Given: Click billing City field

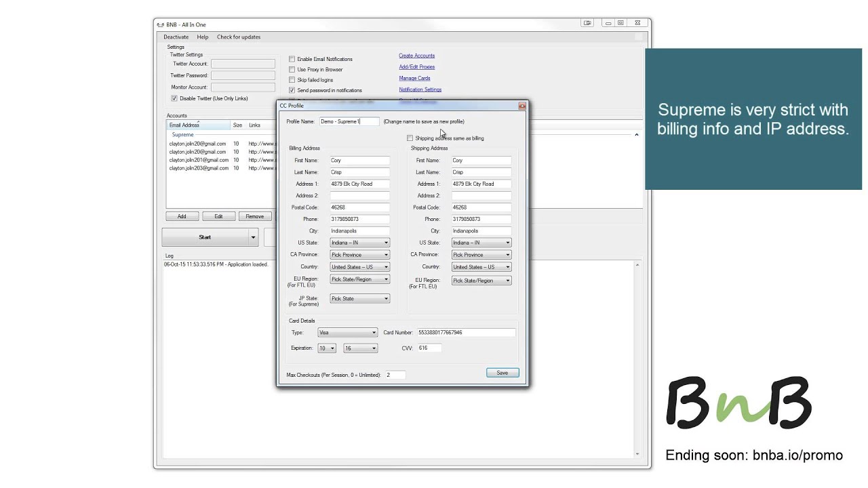Looking at the screenshot, I should [x=359, y=231].
